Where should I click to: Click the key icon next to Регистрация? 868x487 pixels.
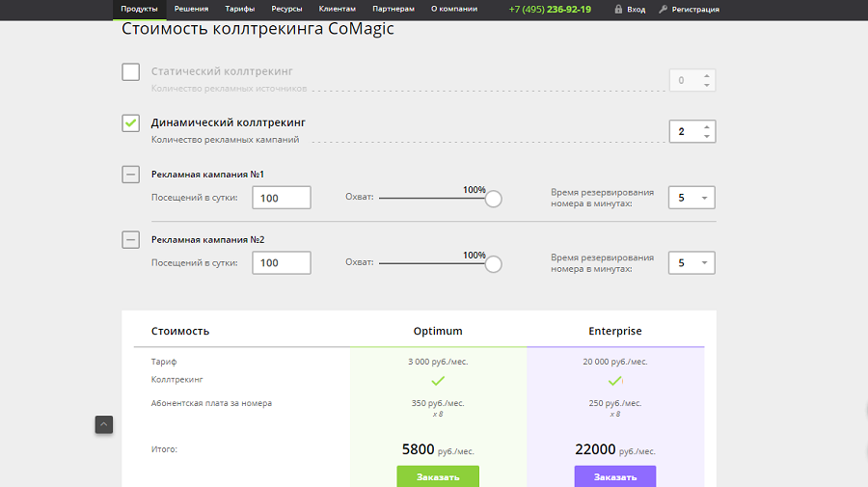[664, 9]
